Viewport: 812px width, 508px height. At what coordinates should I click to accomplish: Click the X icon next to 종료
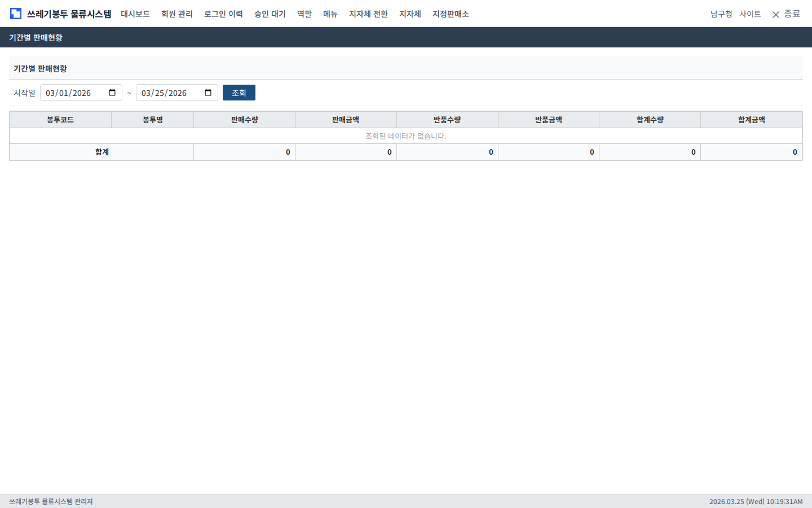pyautogui.click(x=776, y=14)
